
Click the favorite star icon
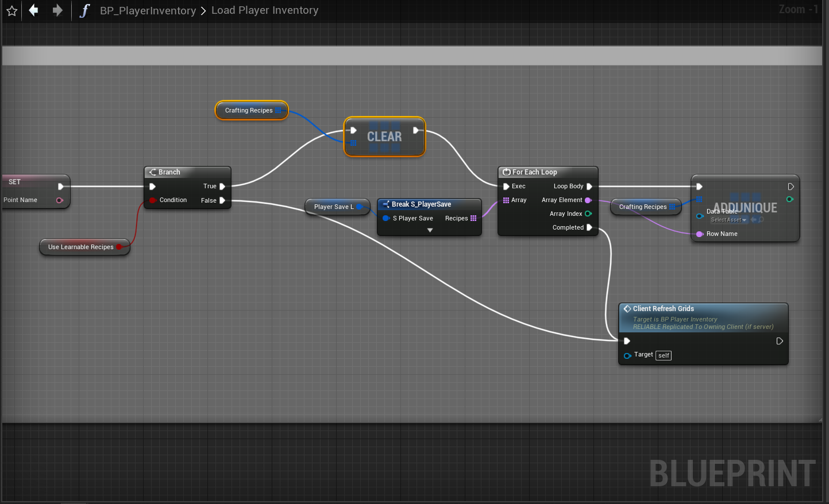[11, 11]
